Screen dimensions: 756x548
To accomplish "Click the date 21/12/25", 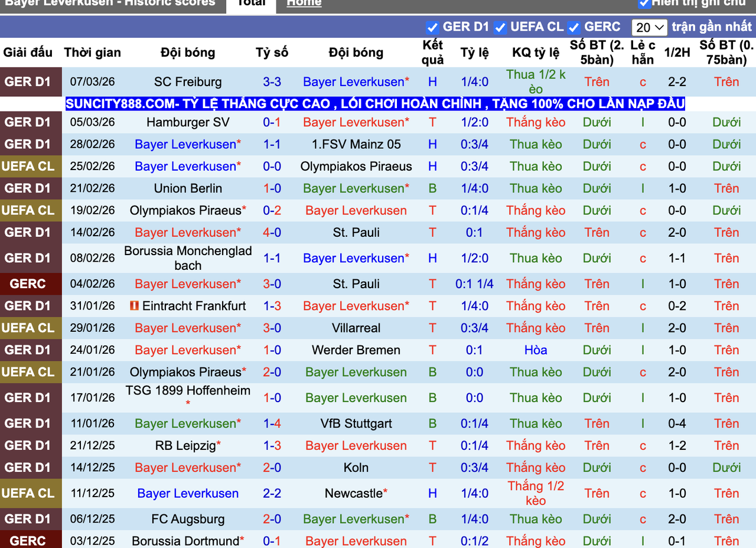I will (93, 445).
